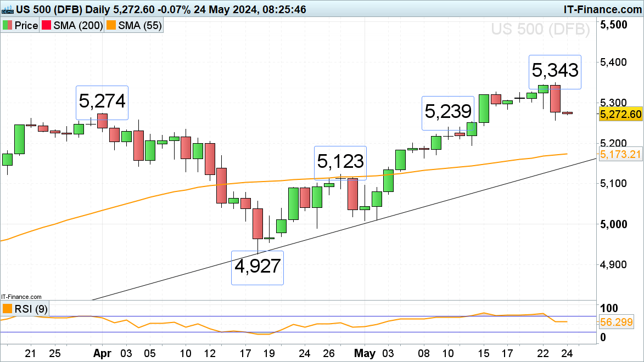Click the RSI value tag 56.299
This screenshot has width=644, height=362.
pos(621,323)
